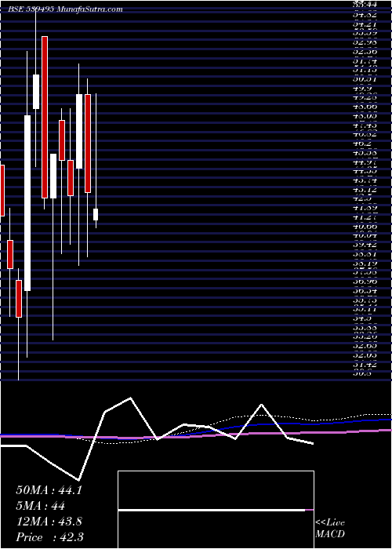Select the 50MA : 44.1 readout

pos(49,490)
